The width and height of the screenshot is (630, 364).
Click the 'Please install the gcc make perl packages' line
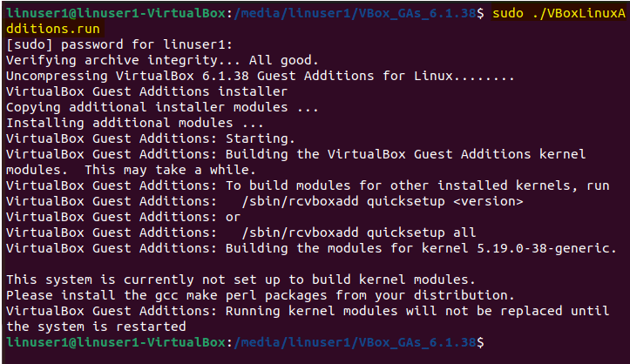pos(261,295)
